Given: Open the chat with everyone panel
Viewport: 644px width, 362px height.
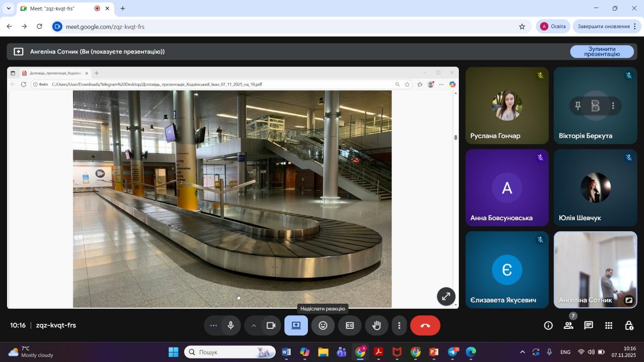Looking at the screenshot, I should (589, 325).
